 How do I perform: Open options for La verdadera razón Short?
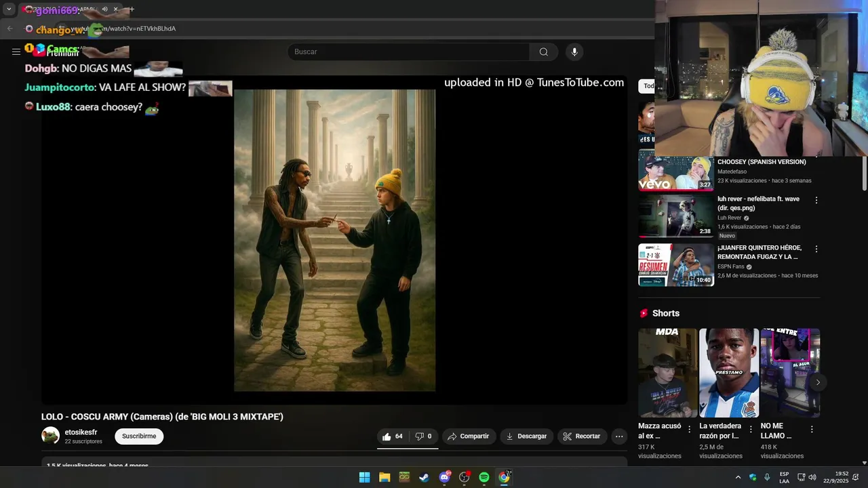pyautogui.click(x=751, y=429)
